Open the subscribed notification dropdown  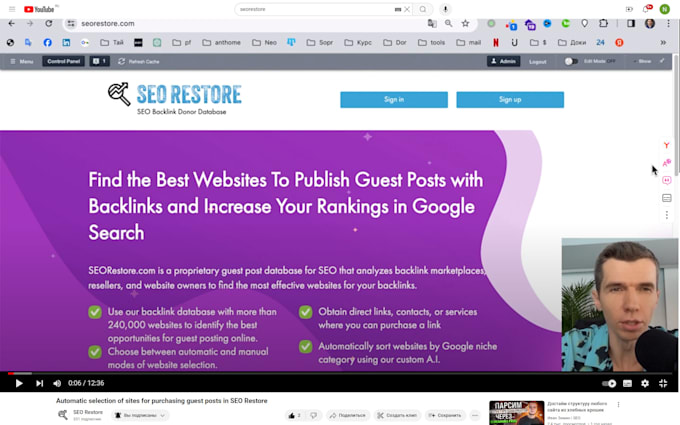(140, 415)
